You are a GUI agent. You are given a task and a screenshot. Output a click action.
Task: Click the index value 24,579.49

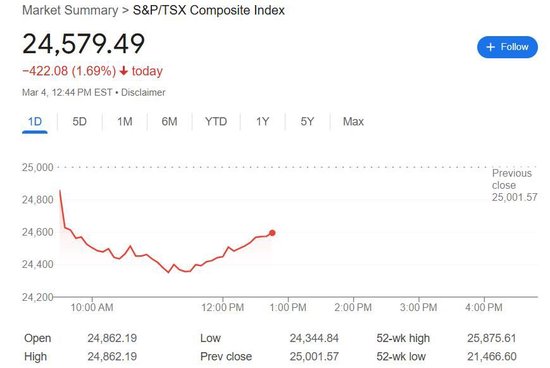(x=83, y=44)
